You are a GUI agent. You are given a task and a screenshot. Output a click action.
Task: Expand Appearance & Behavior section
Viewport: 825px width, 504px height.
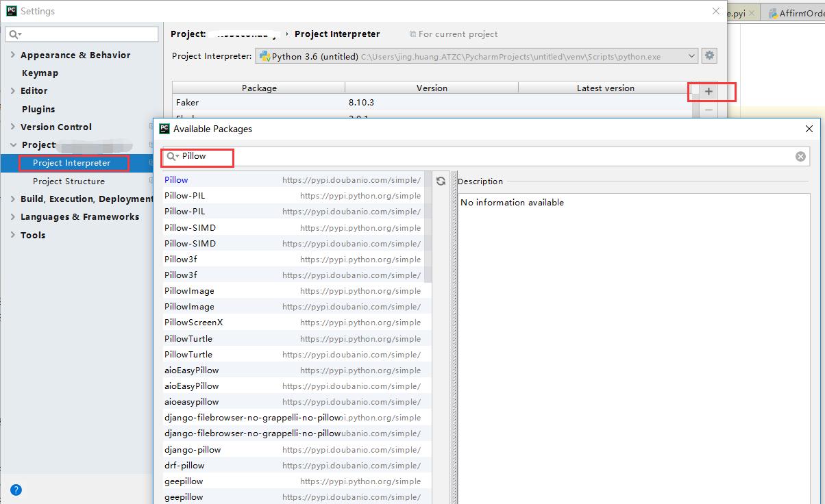coord(13,55)
